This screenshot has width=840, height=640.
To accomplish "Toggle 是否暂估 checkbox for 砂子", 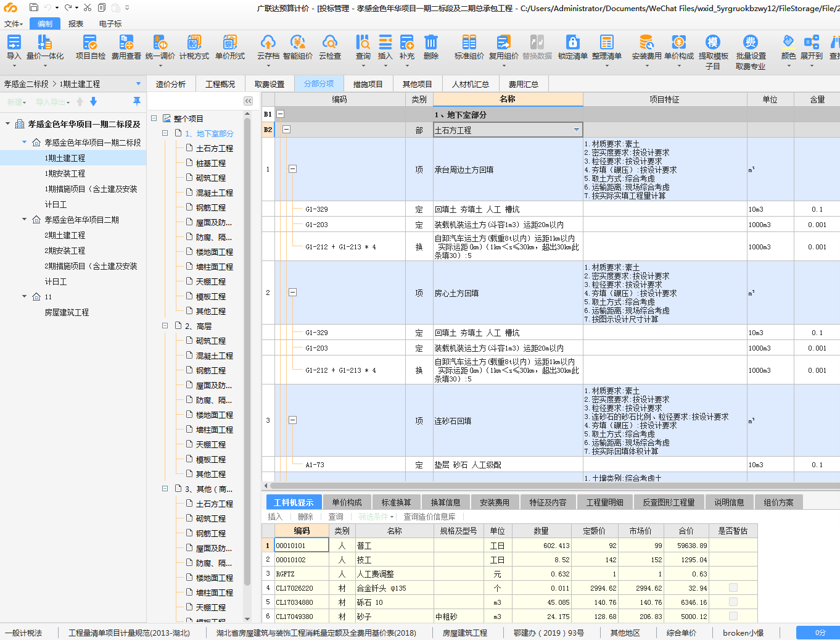I will (x=733, y=616).
